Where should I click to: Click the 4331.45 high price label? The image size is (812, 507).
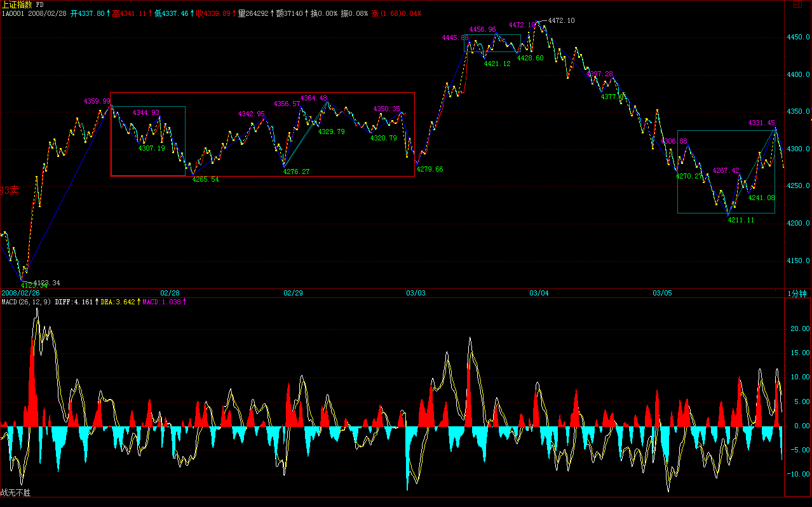(x=761, y=123)
